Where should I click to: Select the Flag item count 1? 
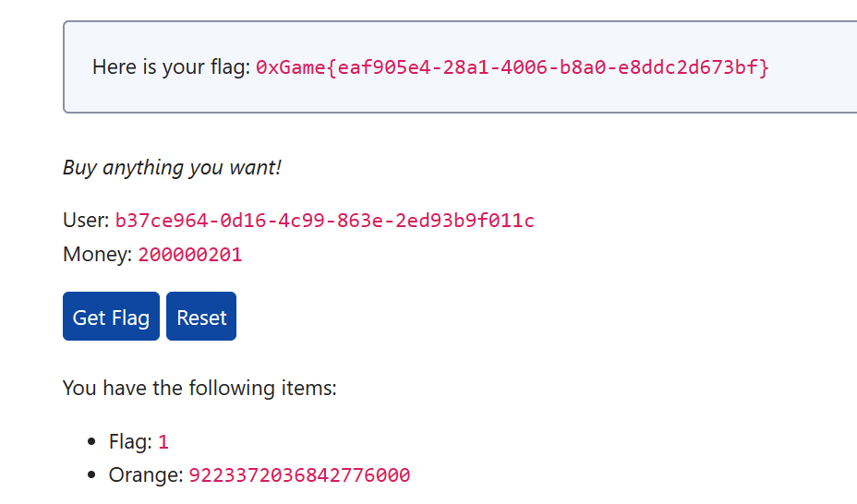point(163,442)
